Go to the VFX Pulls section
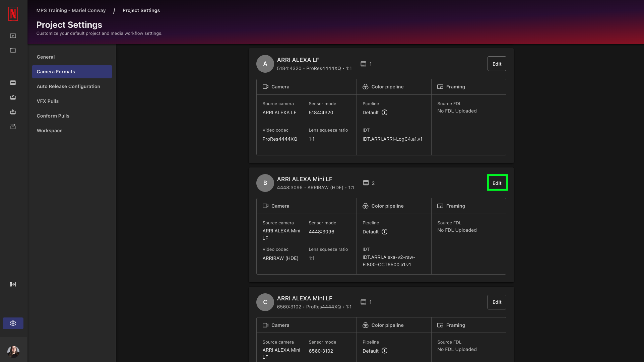This screenshot has width=644, height=362. 72,101
